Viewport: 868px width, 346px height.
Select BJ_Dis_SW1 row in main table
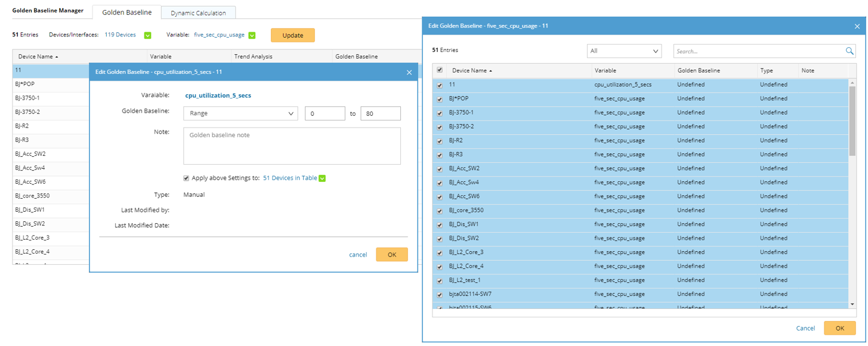tap(51, 210)
